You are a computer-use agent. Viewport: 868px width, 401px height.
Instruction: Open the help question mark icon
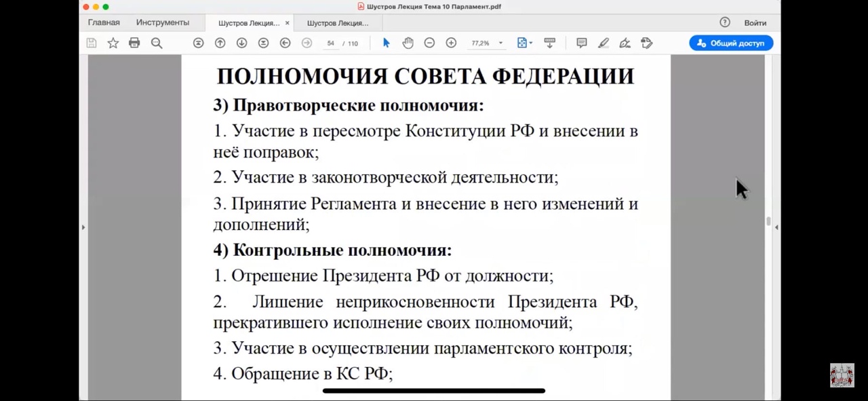725,22
